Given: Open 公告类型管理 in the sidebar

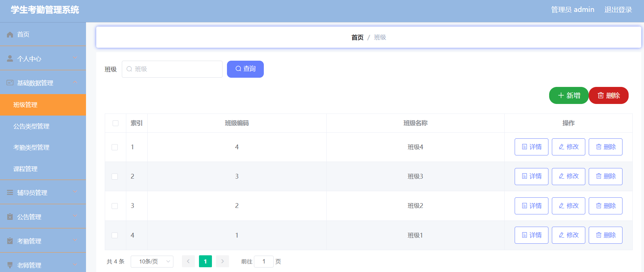Looking at the screenshot, I should click(43, 126).
